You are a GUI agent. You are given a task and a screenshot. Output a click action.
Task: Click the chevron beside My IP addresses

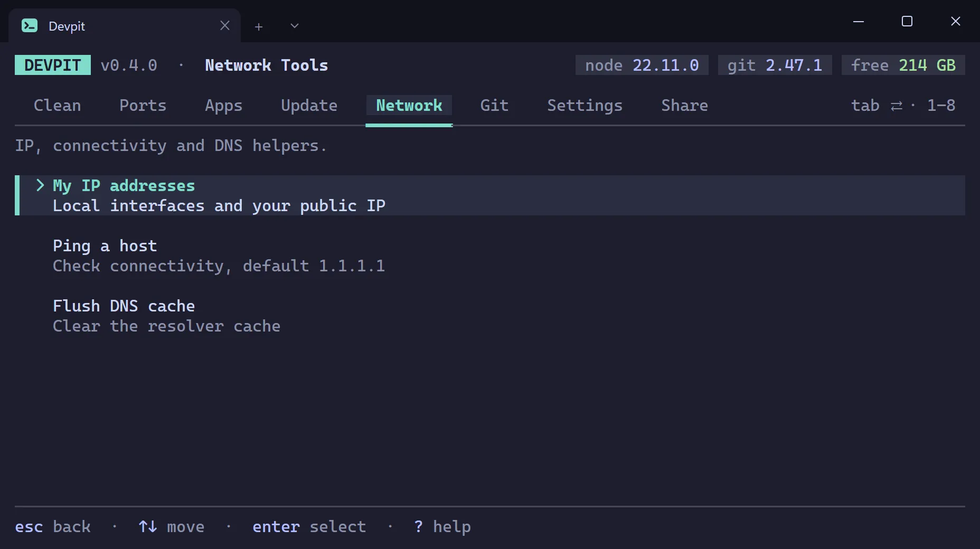40,185
